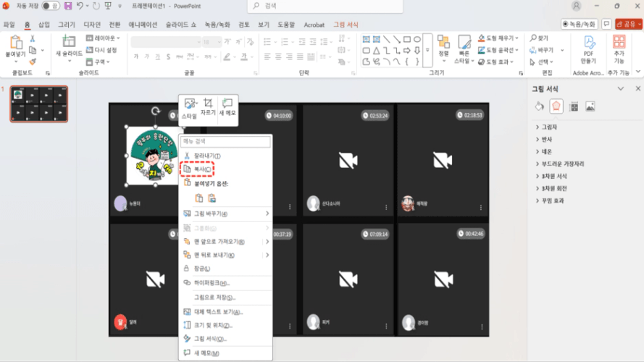This screenshot has width=644, height=362.
Task: Choose 대체 텍스트 보기 from context menu
Action: 225,312
